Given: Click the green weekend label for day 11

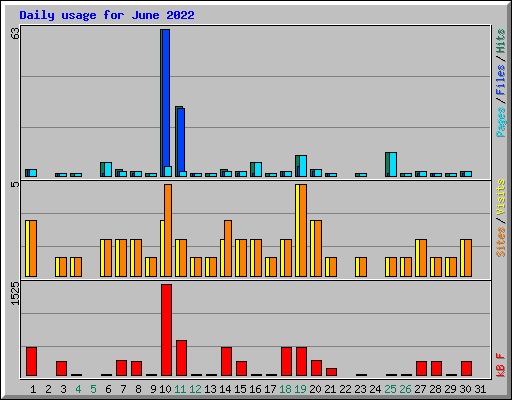Looking at the screenshot, I should (180, 389).
